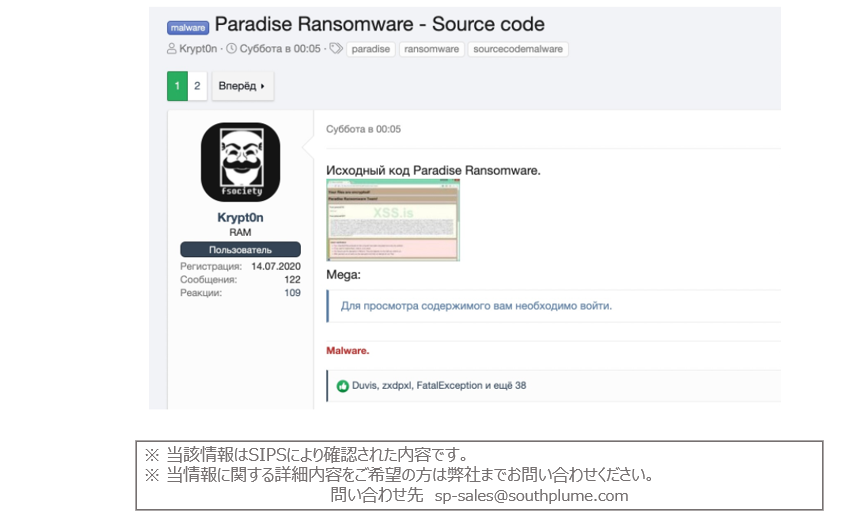Select the ransomware tag

click(432, 49)
